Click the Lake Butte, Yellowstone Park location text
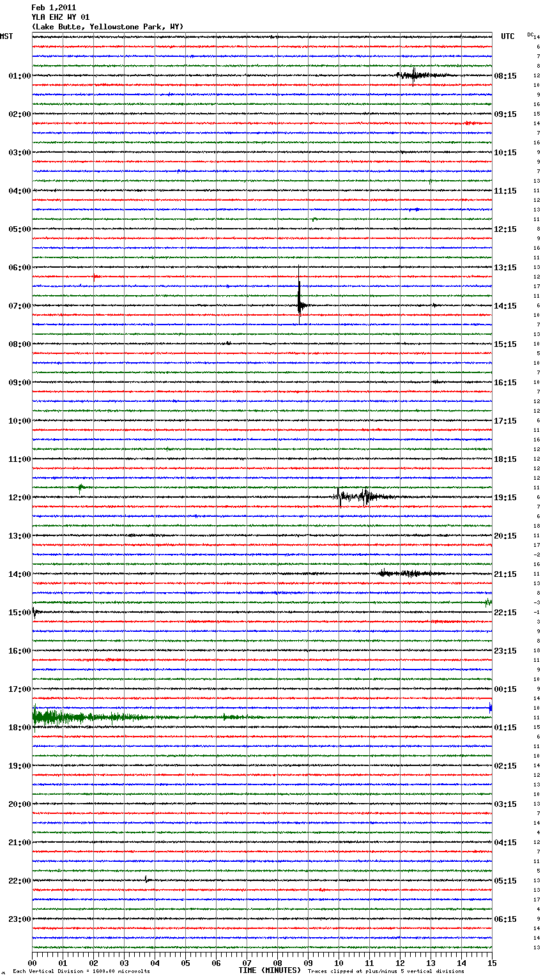This screenshot has height=980, width=543. pyautogui.click(x=107, y=27)
